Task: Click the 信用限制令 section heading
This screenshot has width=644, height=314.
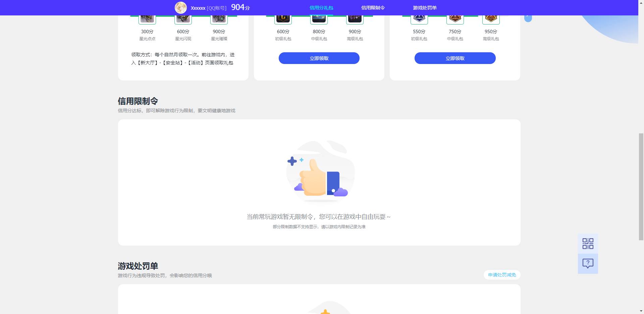Action: pyautogui.click(x=138, y=101)
